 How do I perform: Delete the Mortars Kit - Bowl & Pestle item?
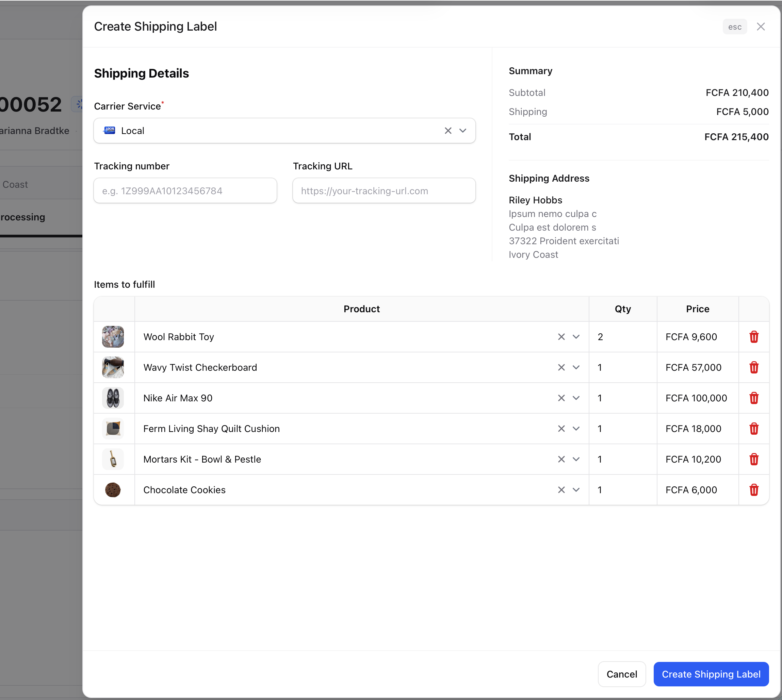(x=754, y=459)
